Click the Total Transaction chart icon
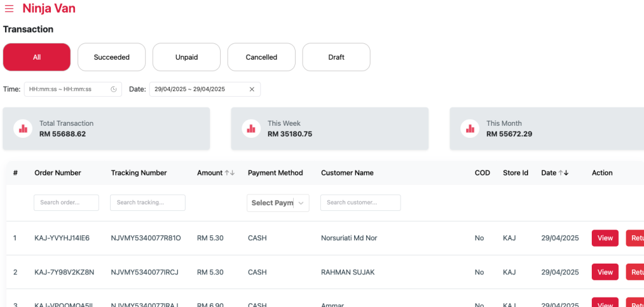644x307 pixels. [x=23, y=128]
